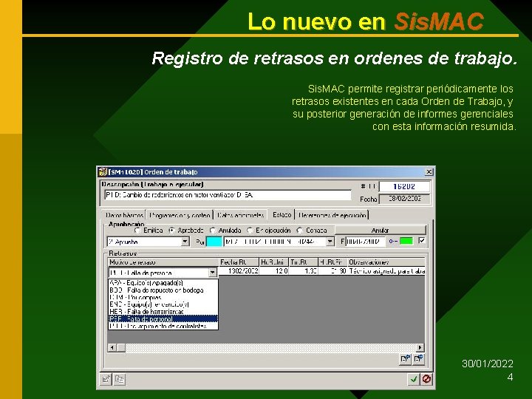
Task: Choose COM - Por compras option
Action: pos(163,298)
